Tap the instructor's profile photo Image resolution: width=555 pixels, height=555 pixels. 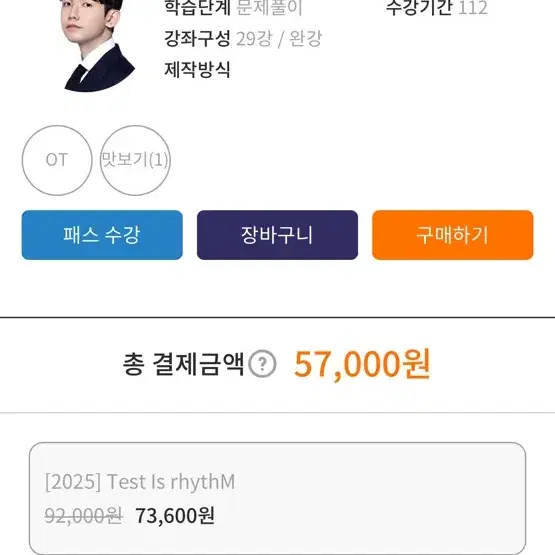point(96,46)
